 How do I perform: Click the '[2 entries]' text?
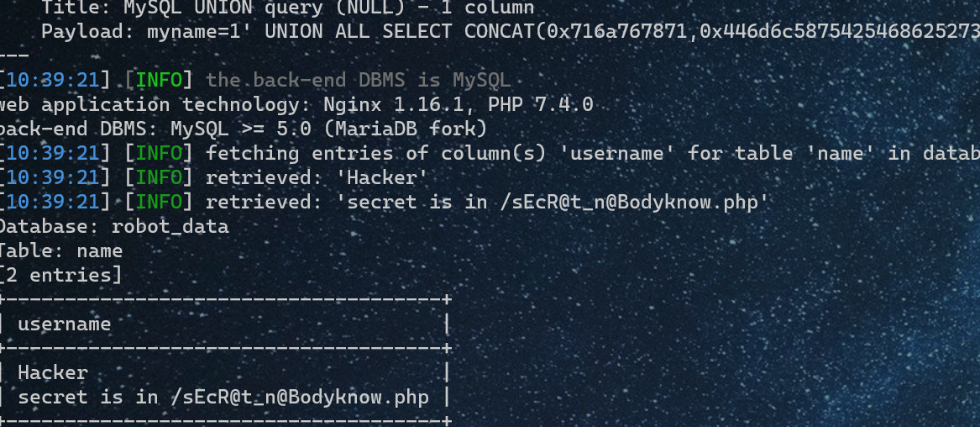point(60,275)
